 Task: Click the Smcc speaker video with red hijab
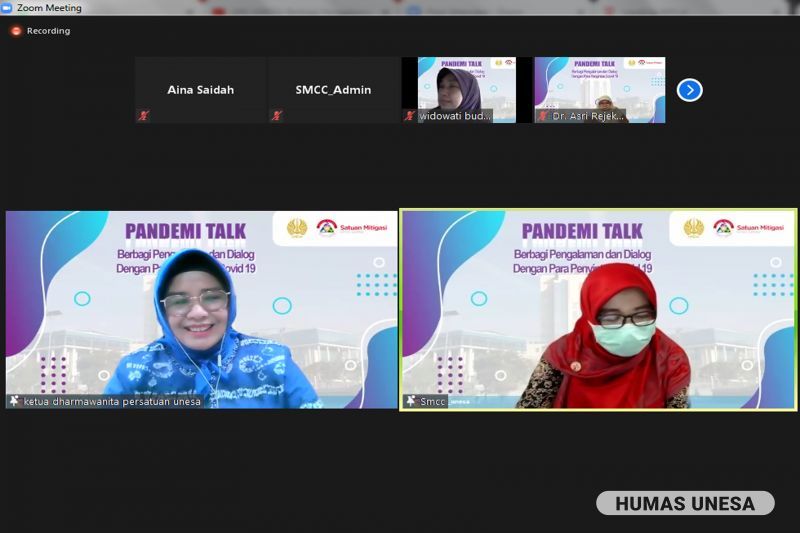pyautogui.click(x=598, y=310)
